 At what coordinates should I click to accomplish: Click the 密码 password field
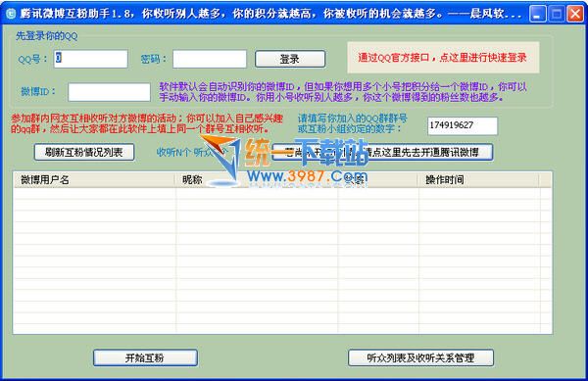point(210,59)
